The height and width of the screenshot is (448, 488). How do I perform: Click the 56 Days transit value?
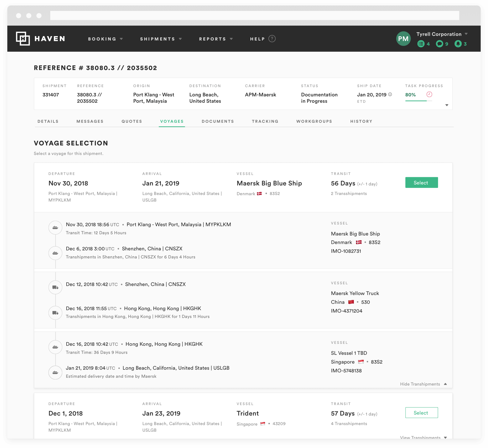click(343, 183)
